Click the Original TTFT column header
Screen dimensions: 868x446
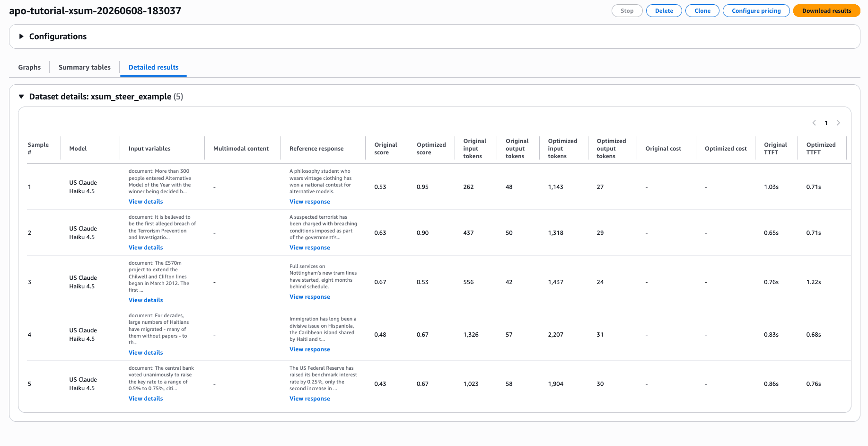tap(775, 149)
